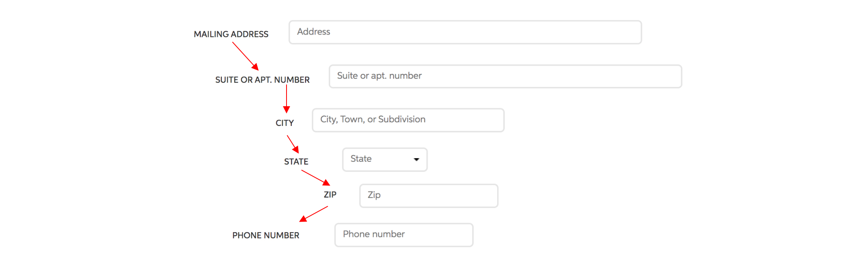Viewport: 868px width, 272px height.
Task: Click the gray 'Address' placeholder text
Action: coord(313,32)
